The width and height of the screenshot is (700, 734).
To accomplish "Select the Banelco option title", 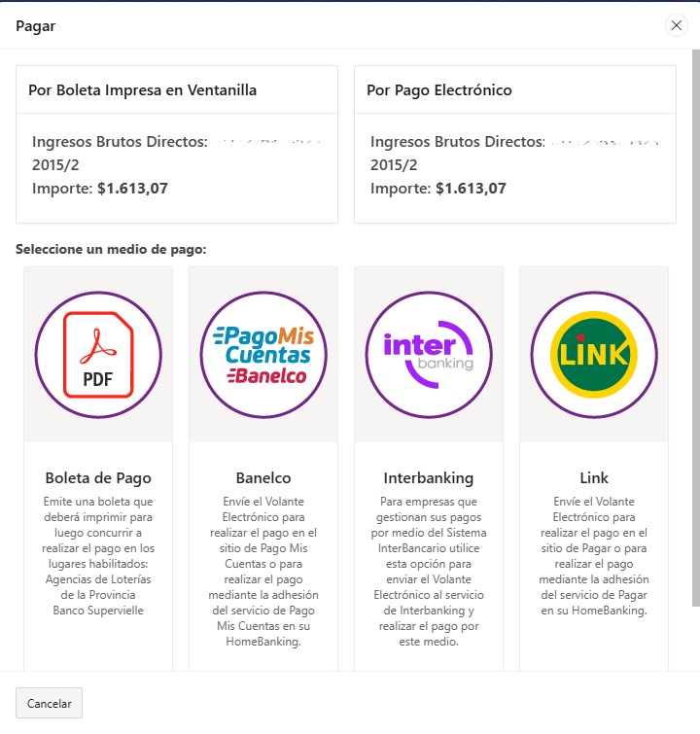I will coord(263,477).
